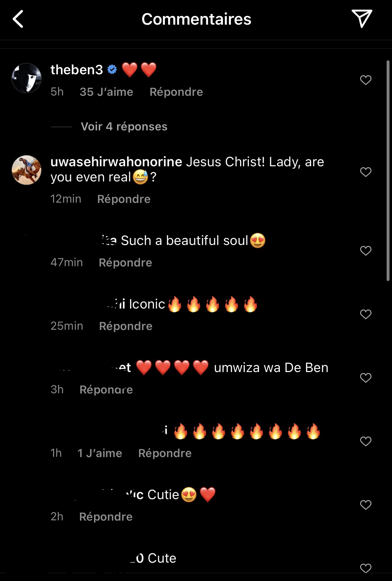The image size is (392, 581).
Task: Like the 'Such a beautiful soul' comment
Action: point(365,251)
